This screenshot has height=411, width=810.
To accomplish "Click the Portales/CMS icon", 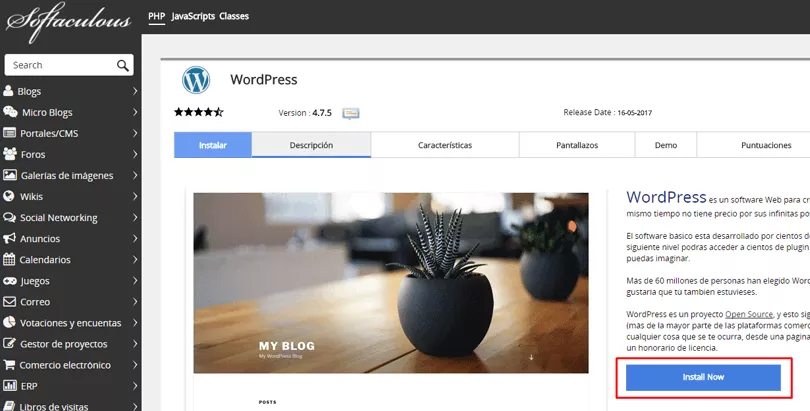I will (x=9, y=133).
